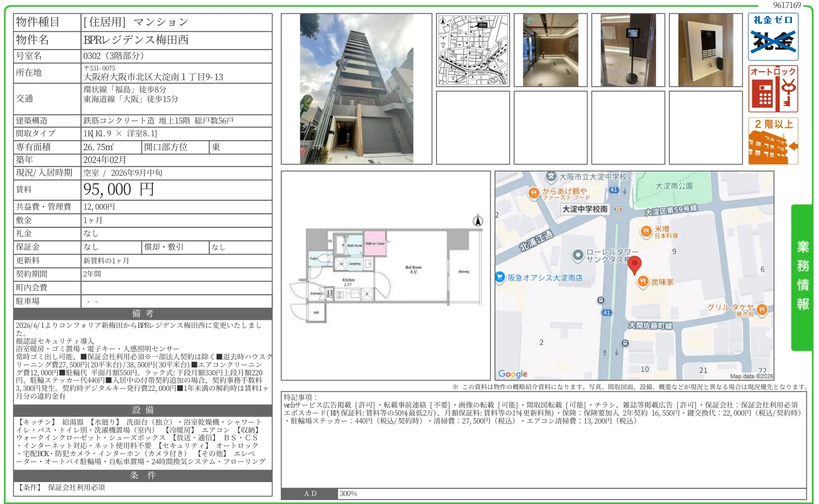Click the north compass on the floor plan
The width and height of the screenshot is (819, 504).
[x=478, y=220]
